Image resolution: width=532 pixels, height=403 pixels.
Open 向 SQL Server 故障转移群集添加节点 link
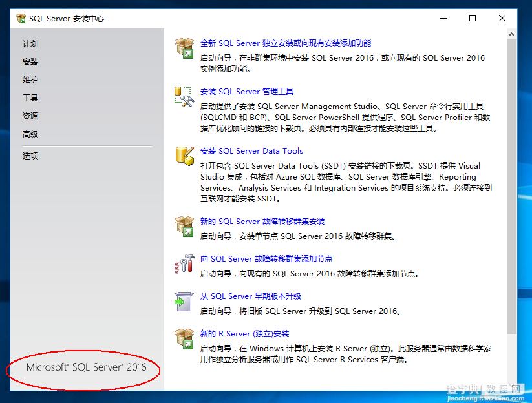[x=266, y=259]
